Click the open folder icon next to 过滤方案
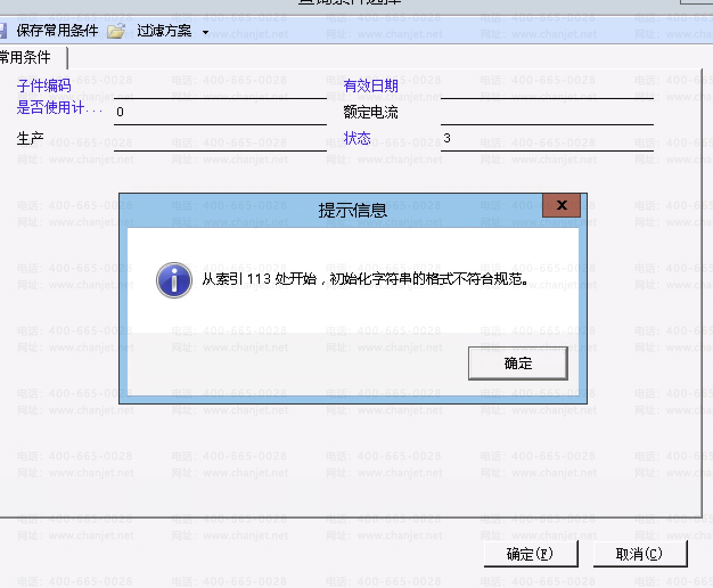 pos(116,31)
